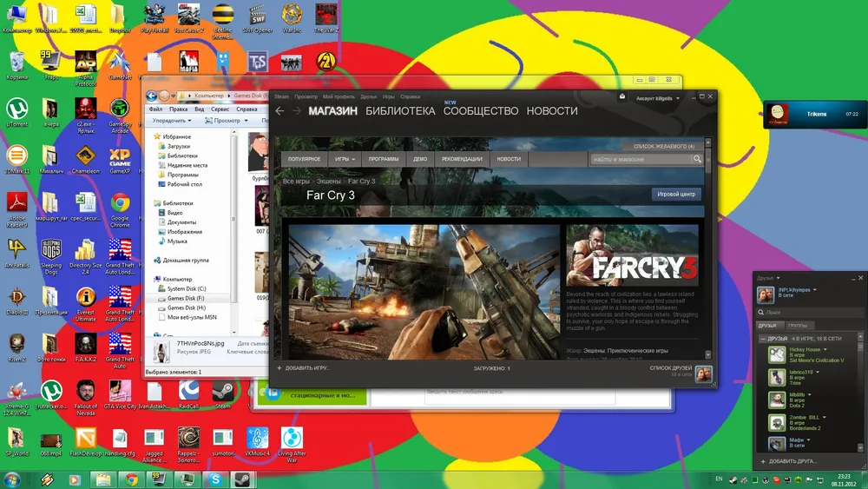Expand the ИГРЫ store dropdown
The image size is (868, 489).
tap(345, 160)
